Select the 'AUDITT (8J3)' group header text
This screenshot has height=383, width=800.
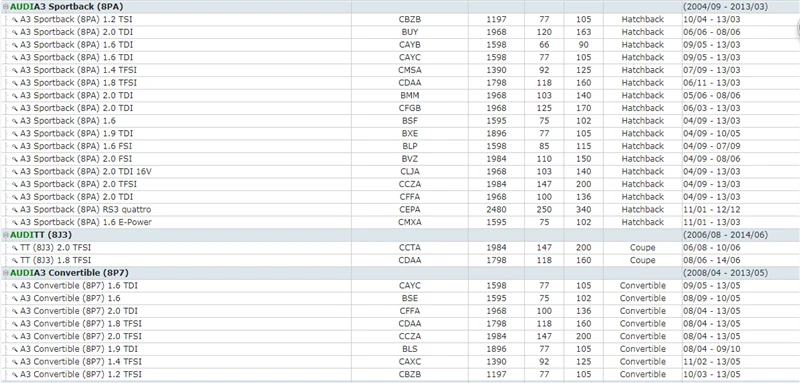pos(41,235)
